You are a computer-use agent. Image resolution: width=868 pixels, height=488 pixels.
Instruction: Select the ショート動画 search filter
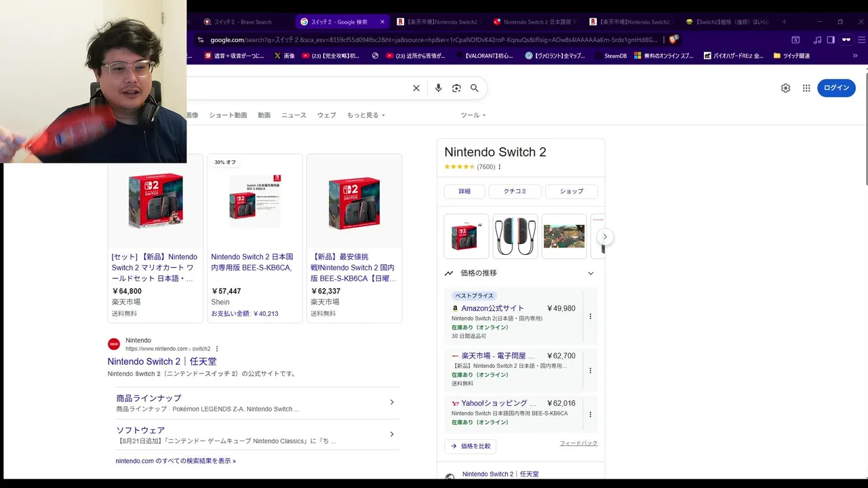(x=228, y=115)
